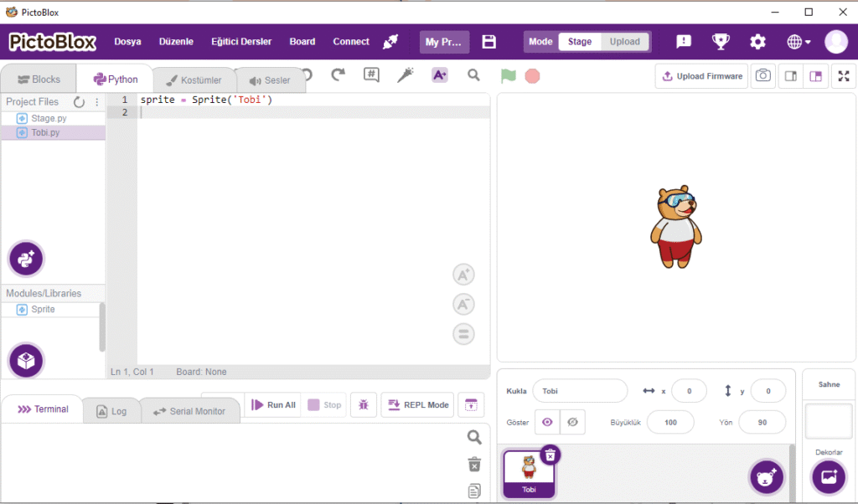Show the sprite using the eye icon
858x504 pixels.
coord(548,422)
